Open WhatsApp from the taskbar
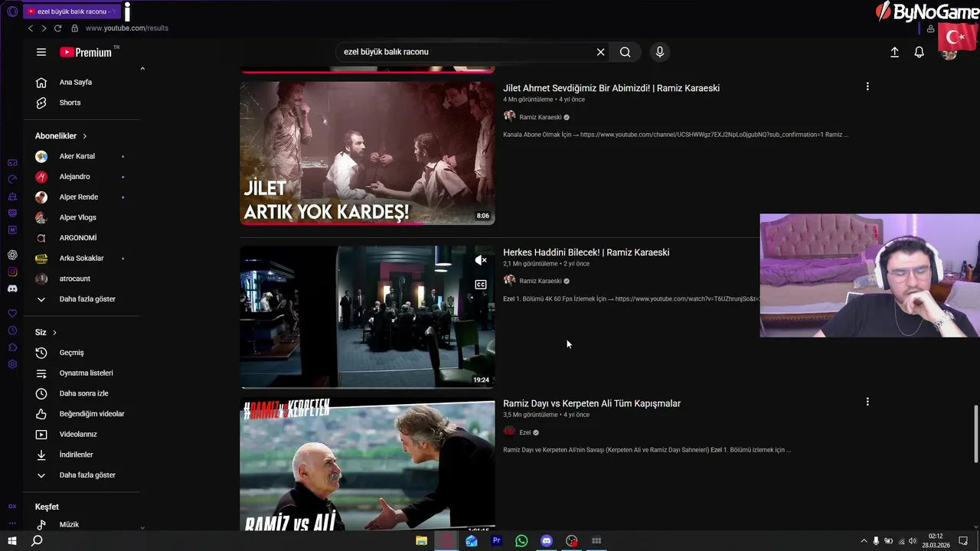Viewport: 980px width, 551px height. pos(521,541)
